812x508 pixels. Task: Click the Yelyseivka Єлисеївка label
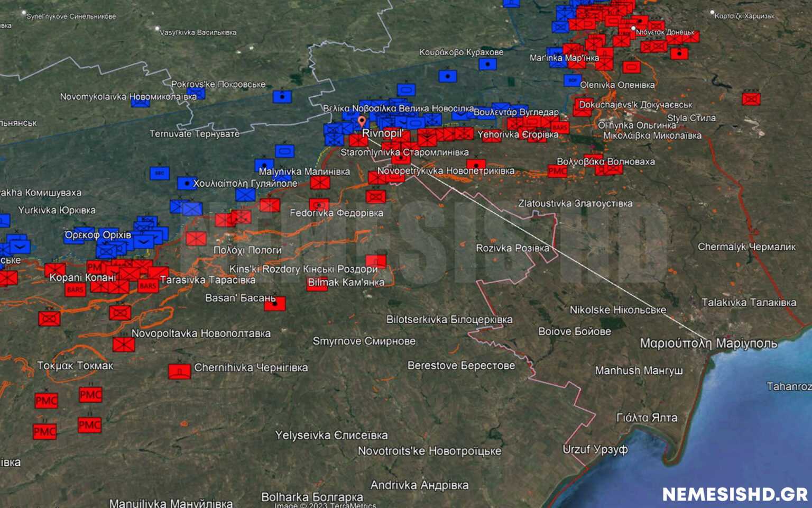click(331, 436)
